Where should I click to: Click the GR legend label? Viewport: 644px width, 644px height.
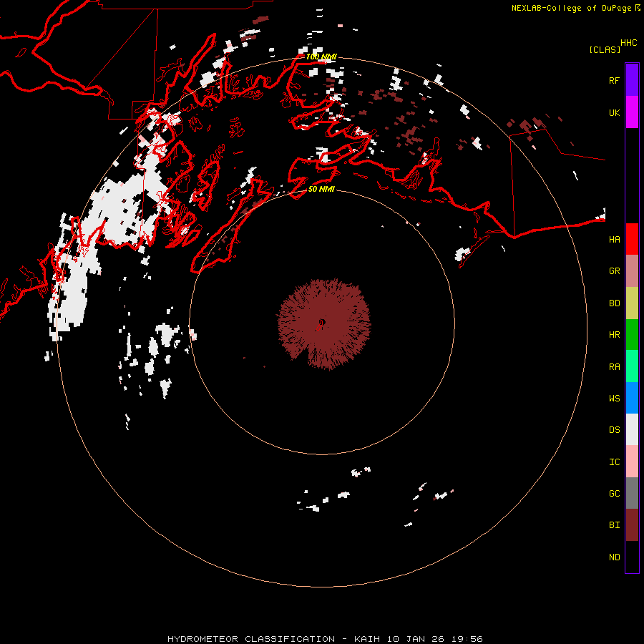point(615,271)
